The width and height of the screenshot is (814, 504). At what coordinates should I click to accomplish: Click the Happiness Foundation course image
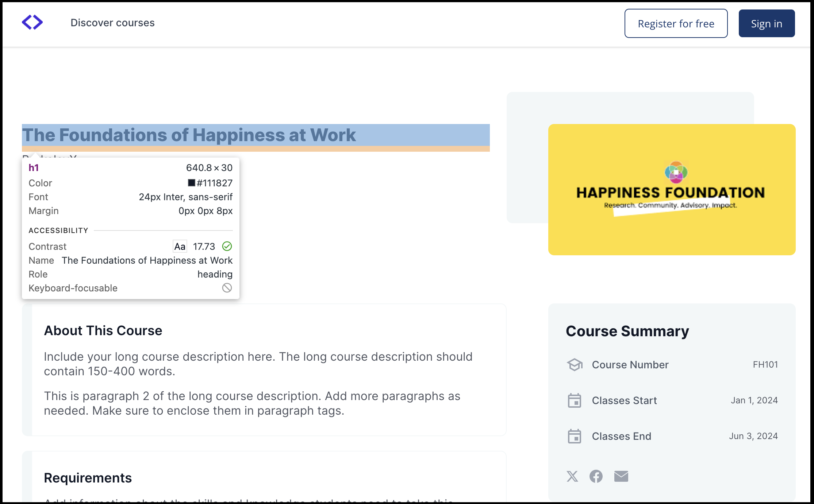[672, 189]
